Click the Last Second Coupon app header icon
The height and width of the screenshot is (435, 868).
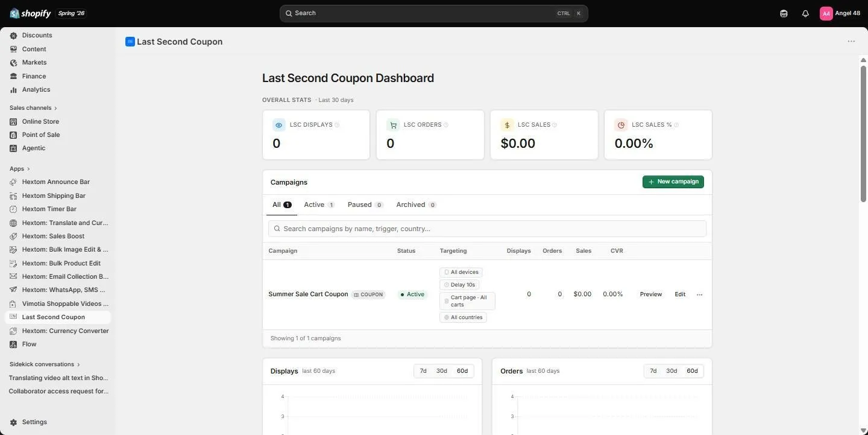click(x=130, y=42)
